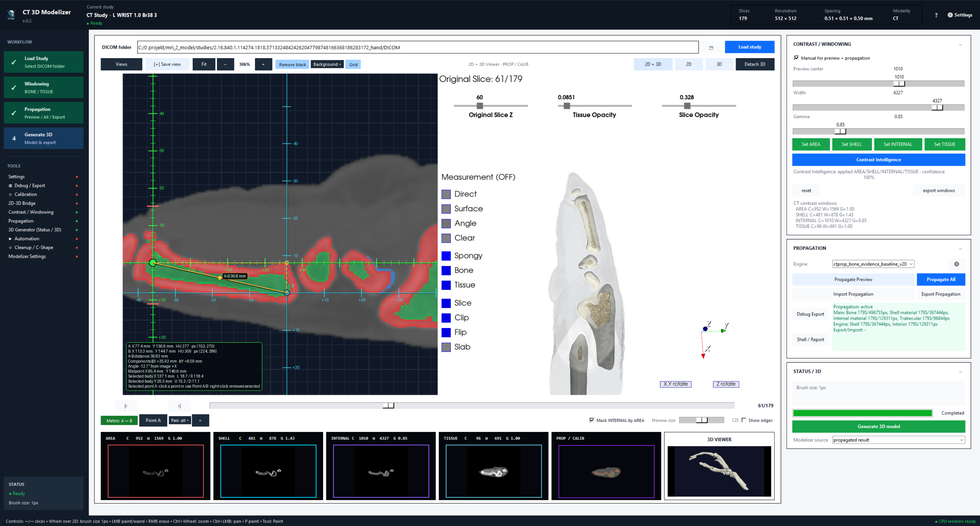980x526 pixels.
Task: Jump to last slice with >| button
Action: pos(179,406)
